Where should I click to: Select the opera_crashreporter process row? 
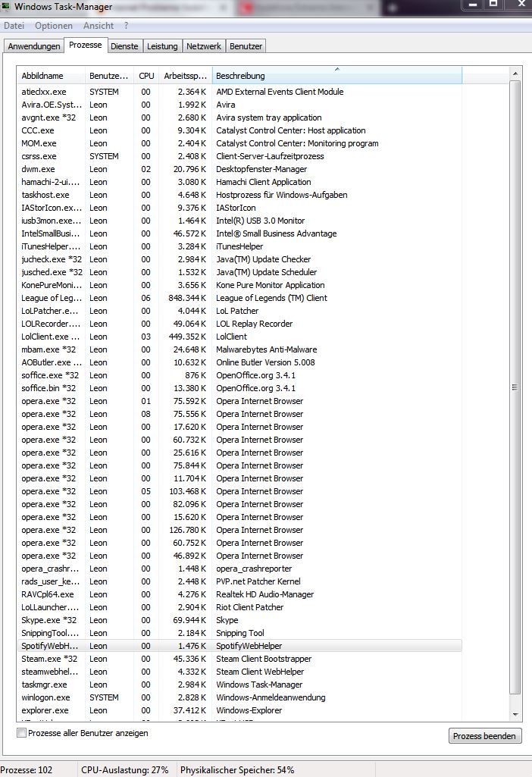[x=239, y=569]
